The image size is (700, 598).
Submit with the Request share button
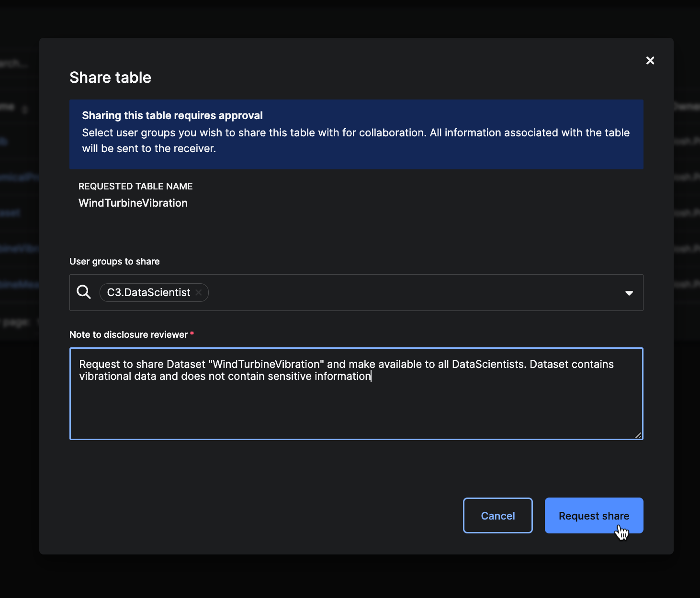pos(593,515)
